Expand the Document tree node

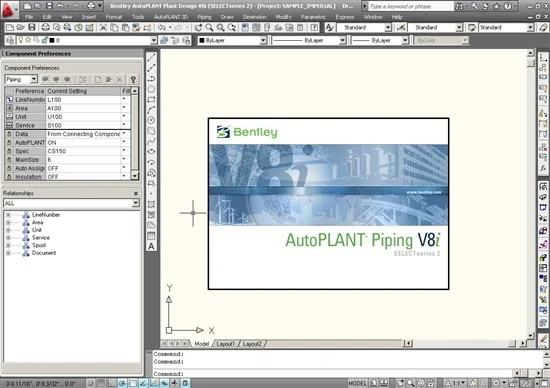click(x=8, y=253)
